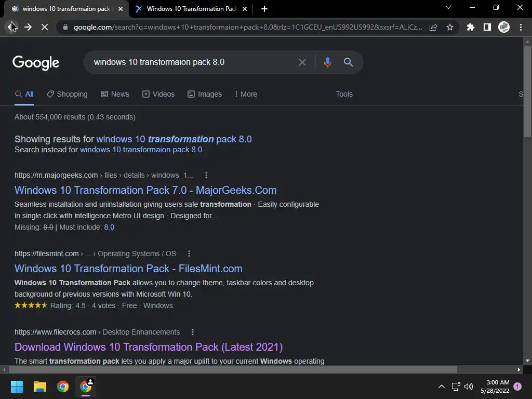Open the tab search dropdown chevron
Image resolution: width=532 pixels, height=399 pixels.
point(448,7)
